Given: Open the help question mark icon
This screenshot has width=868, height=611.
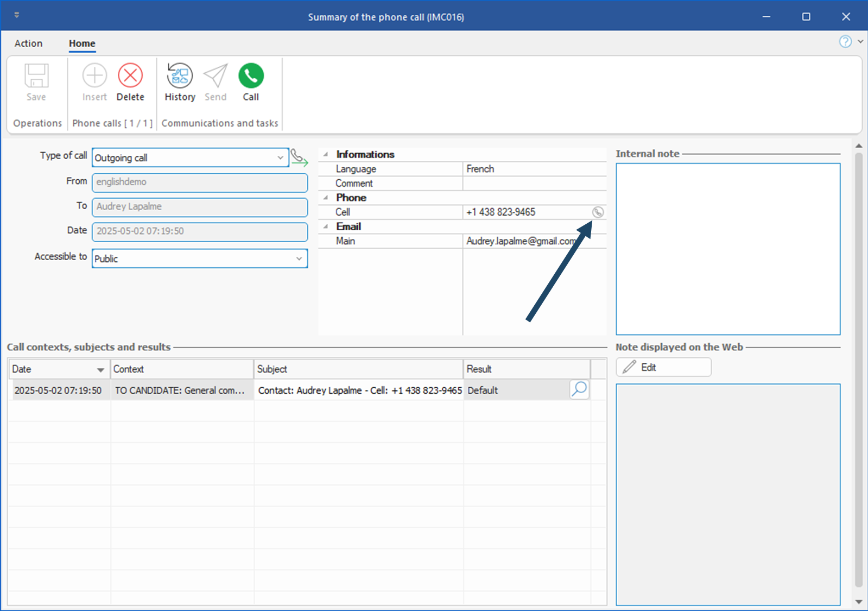Looking at the screenshot, I should click(x=845, y=41).
